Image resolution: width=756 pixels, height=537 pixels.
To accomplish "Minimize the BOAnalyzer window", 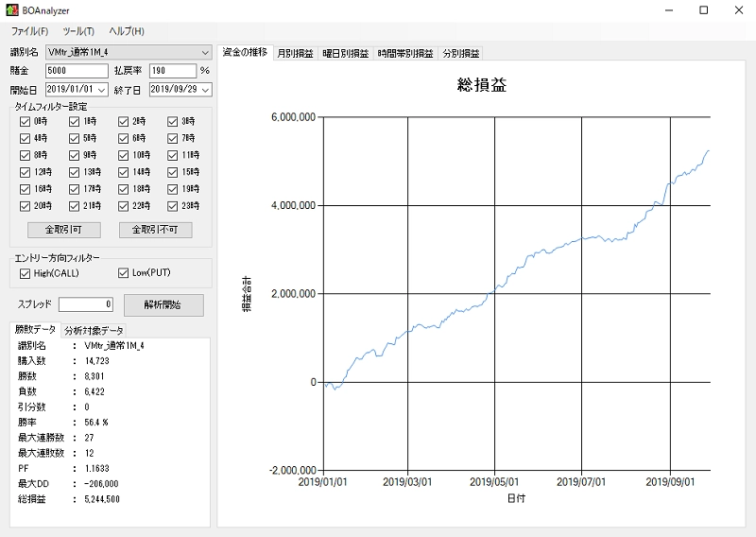I will pyautogui.click(x=669, y=10).
